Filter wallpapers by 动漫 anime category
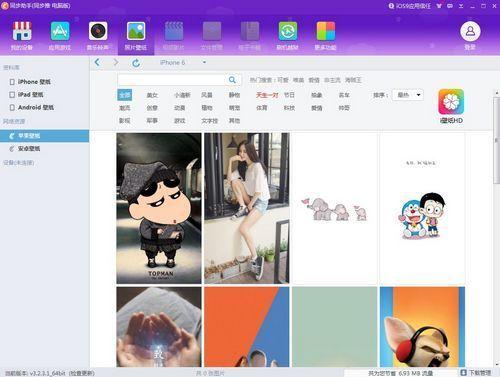 click(x=180, y=108)
